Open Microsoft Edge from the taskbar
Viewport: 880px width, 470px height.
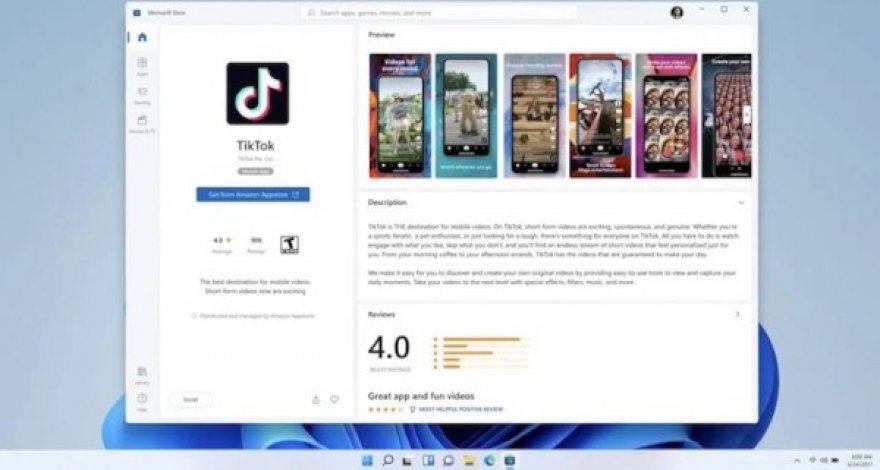tap(489, 460)
